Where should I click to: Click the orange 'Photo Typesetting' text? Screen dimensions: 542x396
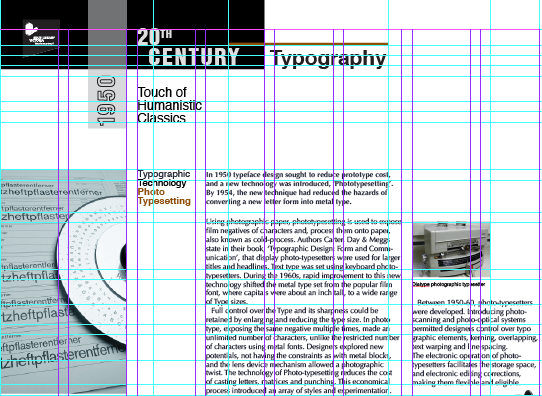(x=164, y=196)
